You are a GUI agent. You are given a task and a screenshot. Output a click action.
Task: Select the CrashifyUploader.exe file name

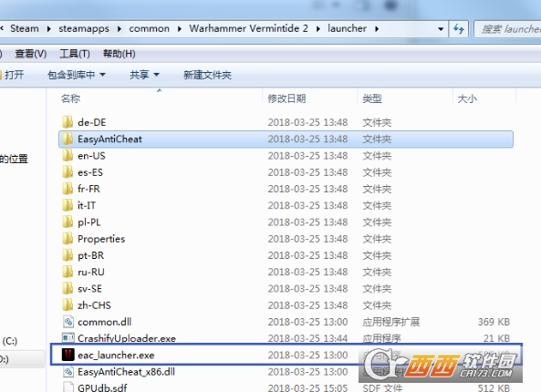pyautogui.click(x=127, y=338)
